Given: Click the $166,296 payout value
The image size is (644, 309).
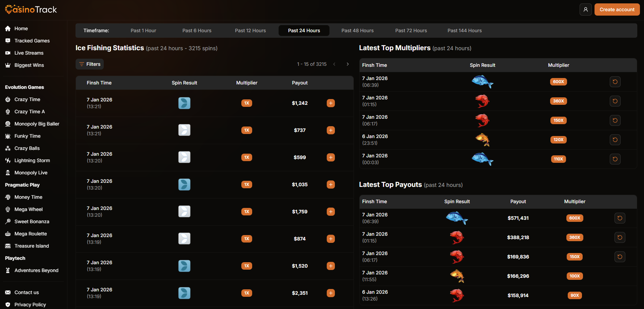Looking at the screenshot, I should (518, 276).
